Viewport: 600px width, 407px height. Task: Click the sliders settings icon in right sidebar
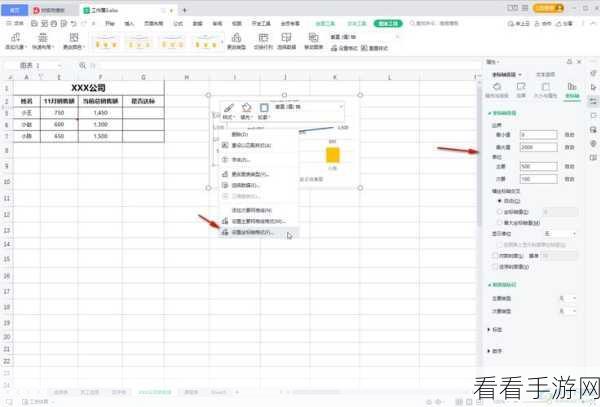pos(593,101)
